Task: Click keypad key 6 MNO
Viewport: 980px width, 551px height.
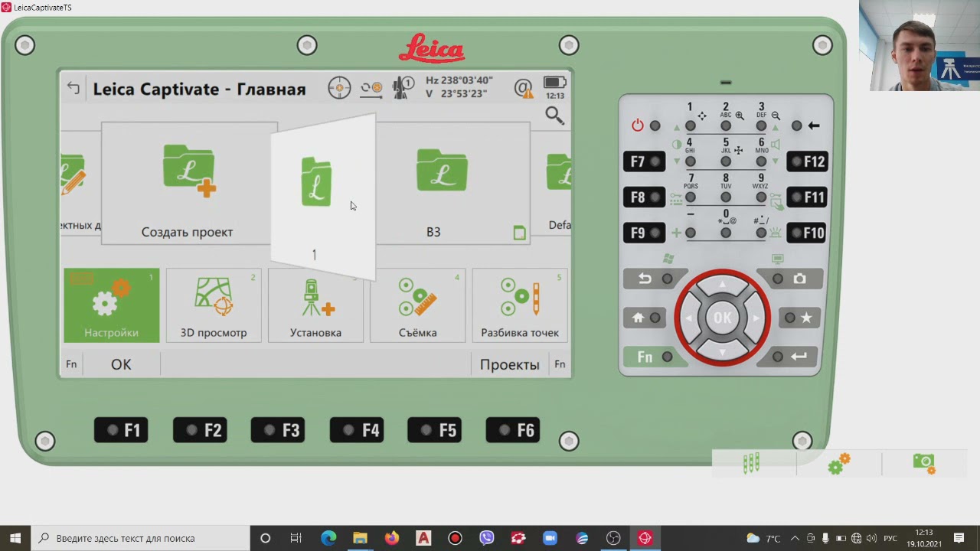Action: point(761,161)
